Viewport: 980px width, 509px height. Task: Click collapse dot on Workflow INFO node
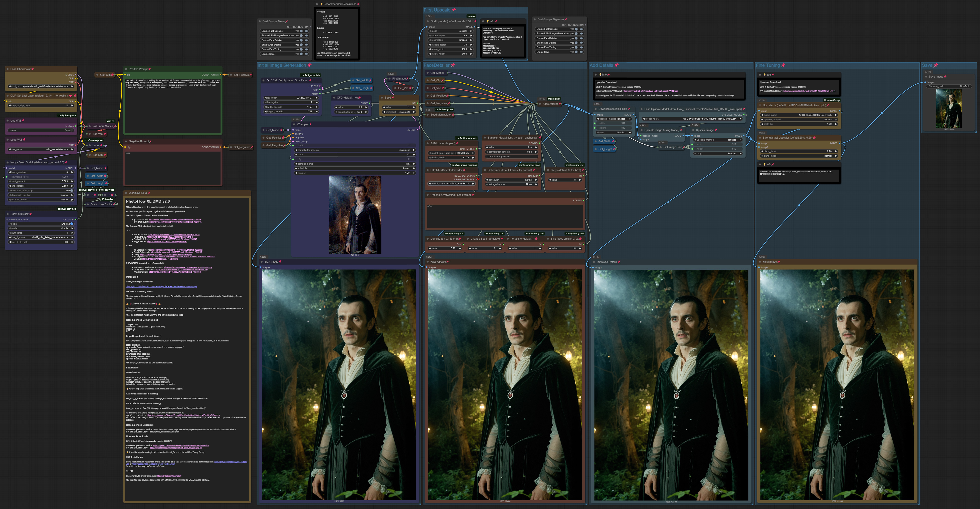[126, 193]
